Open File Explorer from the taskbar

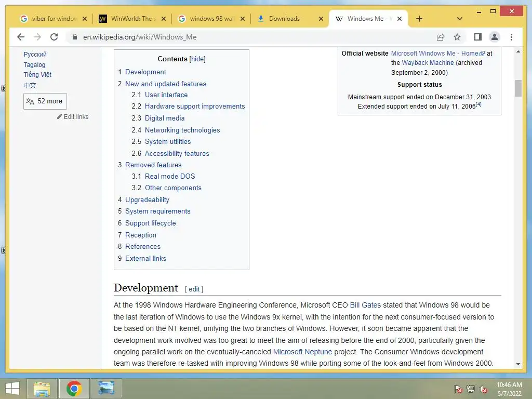tap(42, 389)
